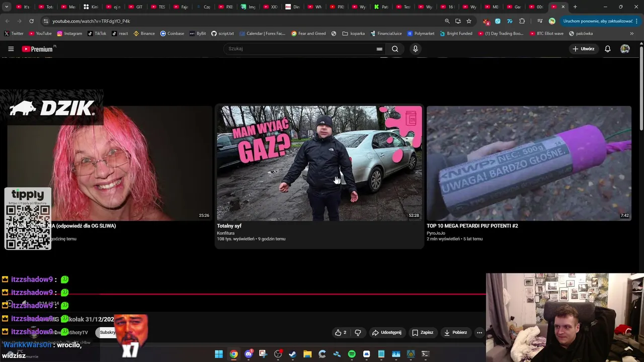The width and height of the screenshot is (644, 362).
Task: Open the Utwórz create menu
Action: click(584, 49)
